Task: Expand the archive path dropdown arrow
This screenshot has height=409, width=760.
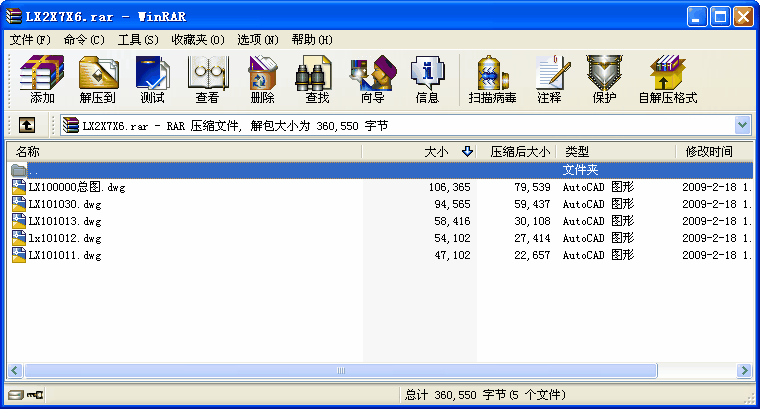Action: pyautogui.click(x=743, y=126)
